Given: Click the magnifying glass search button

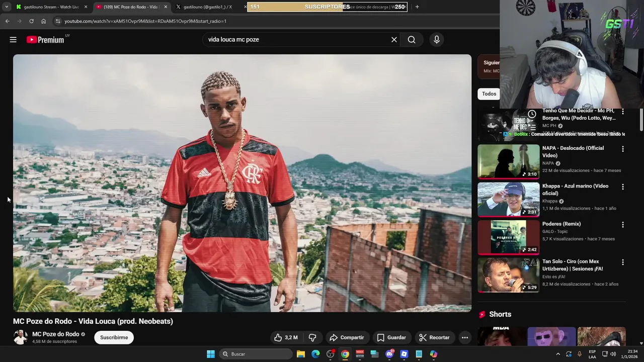Looking at the screenshot, I should [412, 40].
